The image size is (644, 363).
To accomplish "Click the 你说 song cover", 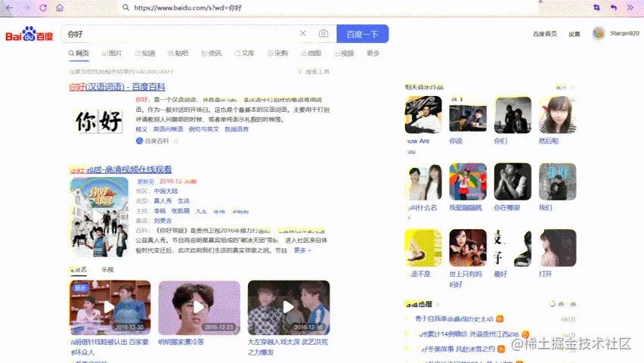I will click(468, 115).
